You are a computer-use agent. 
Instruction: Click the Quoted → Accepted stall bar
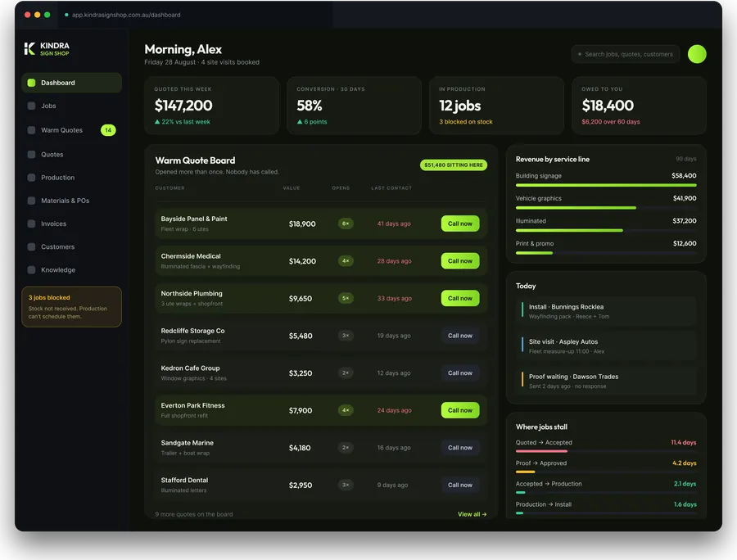coord(606,451)
